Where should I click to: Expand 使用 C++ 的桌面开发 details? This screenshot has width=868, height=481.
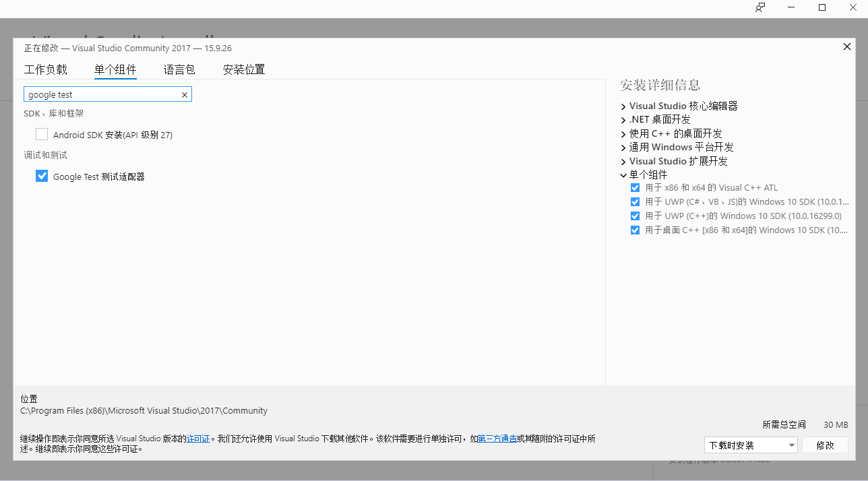tap(623, 134)
